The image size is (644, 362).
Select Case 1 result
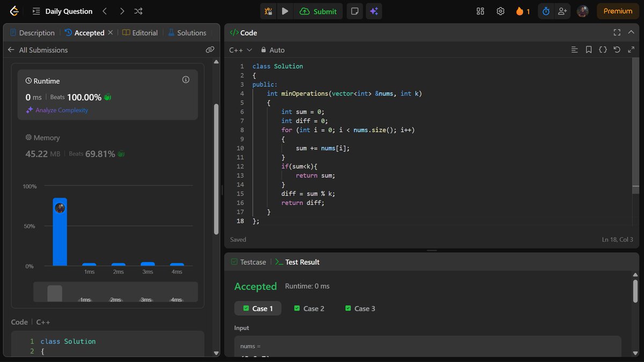pyautogui.click(x=258, y=308)
